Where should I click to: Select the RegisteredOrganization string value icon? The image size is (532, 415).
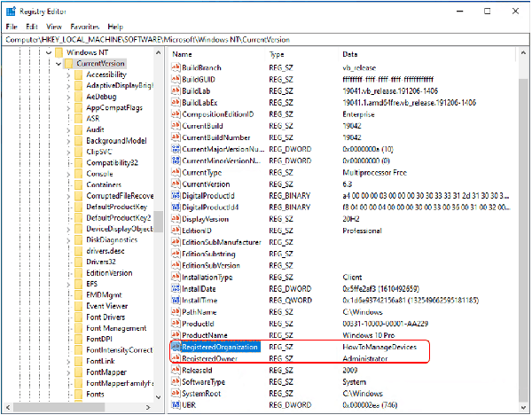175,347
